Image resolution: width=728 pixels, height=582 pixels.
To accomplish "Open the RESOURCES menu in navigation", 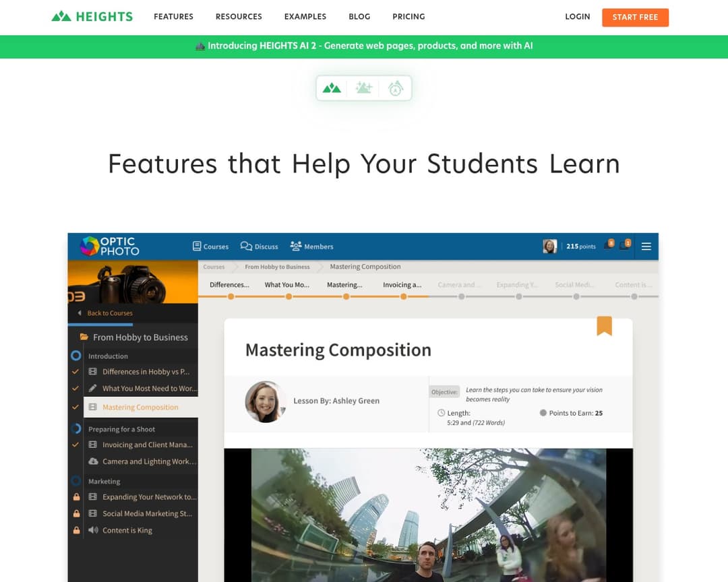I will pyautogui.click(x=239, y=17).
